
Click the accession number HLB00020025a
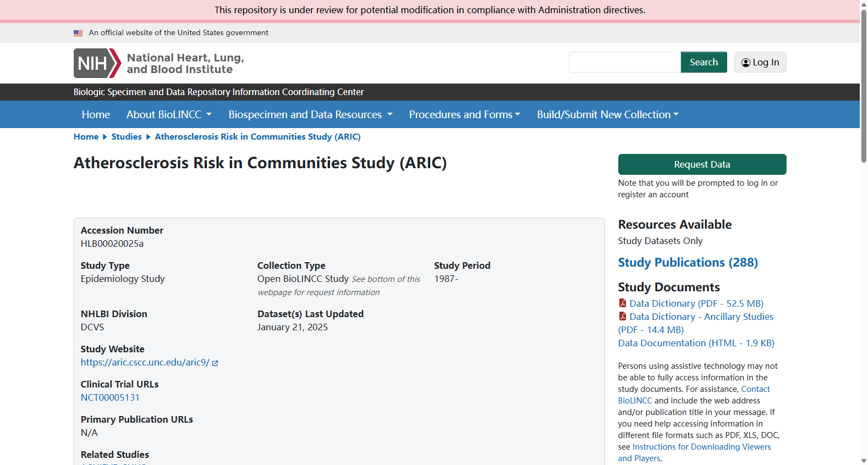click(x=112, y=243)
